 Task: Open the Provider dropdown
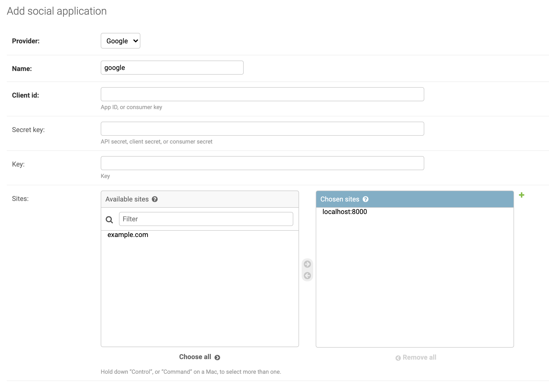(x=121, y=41)
